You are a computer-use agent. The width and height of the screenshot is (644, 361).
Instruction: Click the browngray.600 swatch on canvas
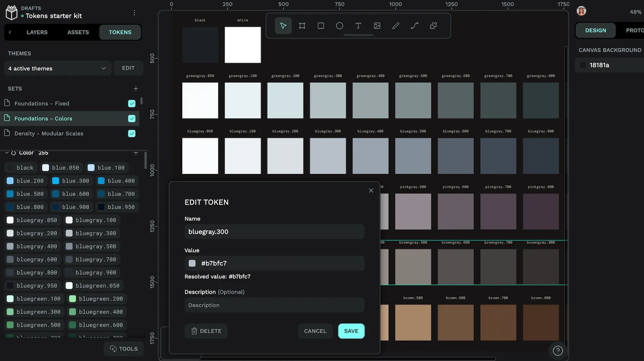(x=455, y=267)
